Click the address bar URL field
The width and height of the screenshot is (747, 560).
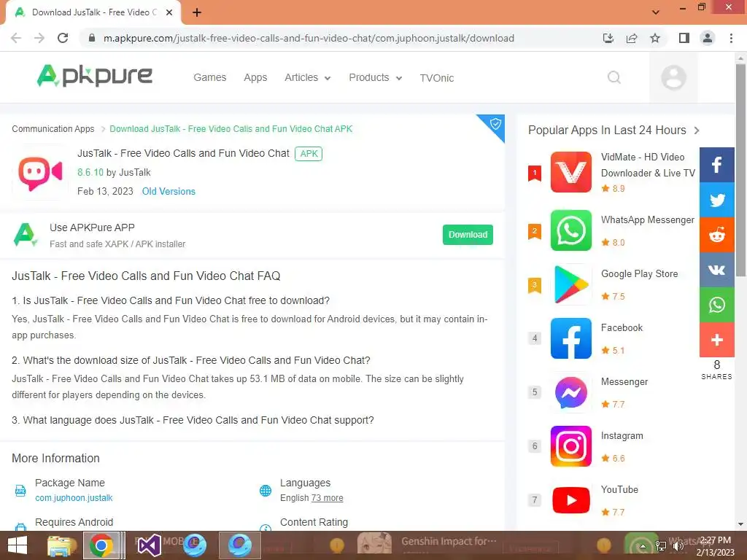[309, 38]
